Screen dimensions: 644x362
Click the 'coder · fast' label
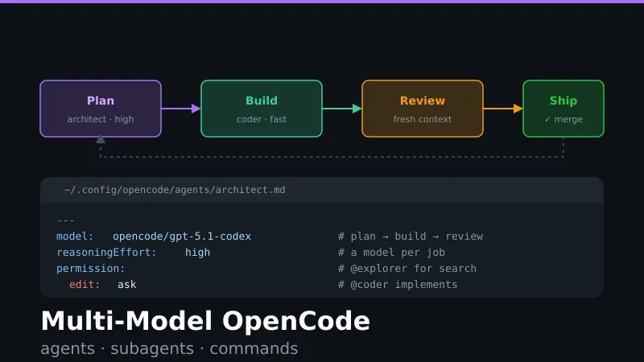pyautogui.click(x=262, y=119)
